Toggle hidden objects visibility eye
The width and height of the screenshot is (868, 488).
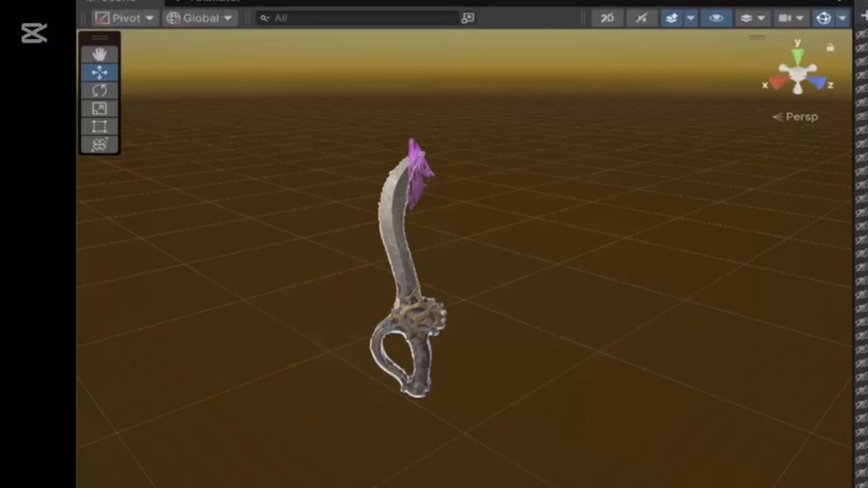pyautogui.click(x=716, y=18)
